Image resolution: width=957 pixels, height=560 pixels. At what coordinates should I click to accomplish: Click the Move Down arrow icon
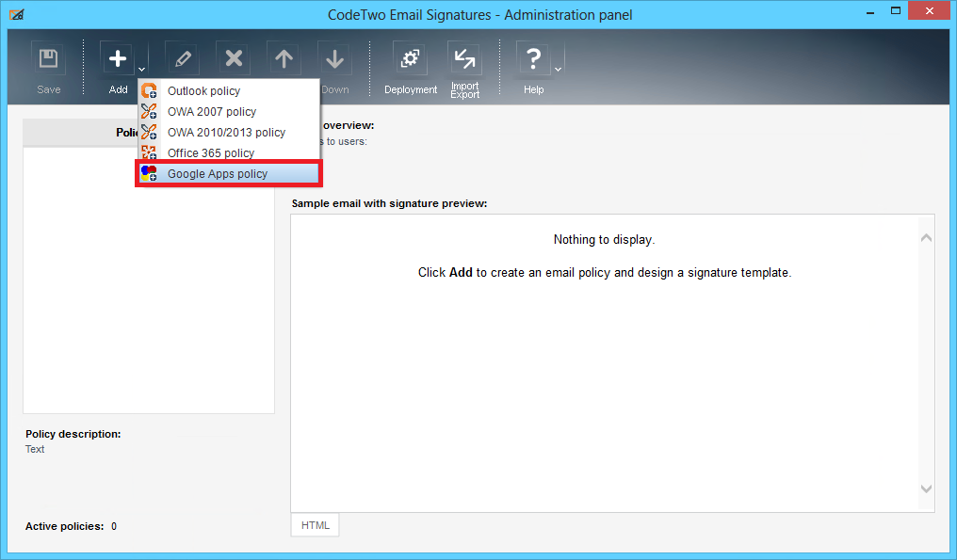[334, 58]
